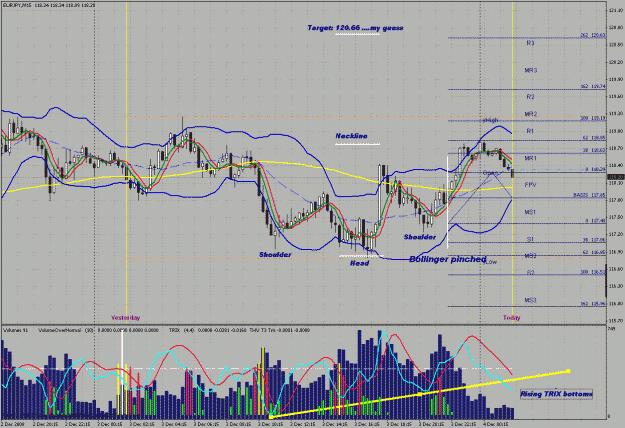Click the MS3 pivot label
The image size is (625, 428).
click(x=530, y=300)
